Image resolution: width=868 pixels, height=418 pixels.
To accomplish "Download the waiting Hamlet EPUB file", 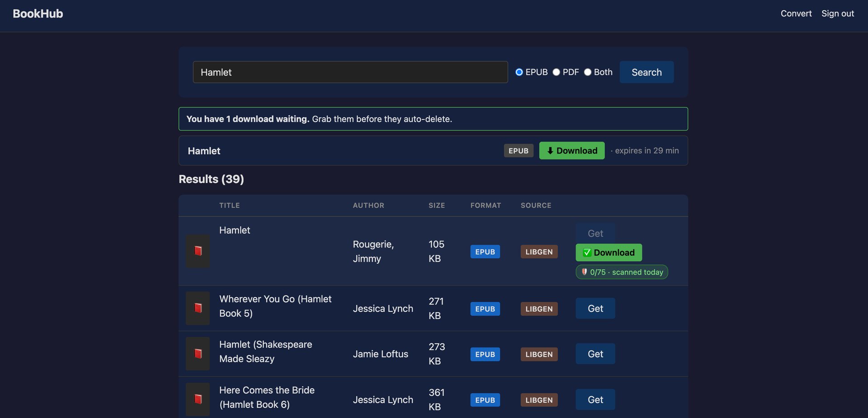I will point(572,150).
